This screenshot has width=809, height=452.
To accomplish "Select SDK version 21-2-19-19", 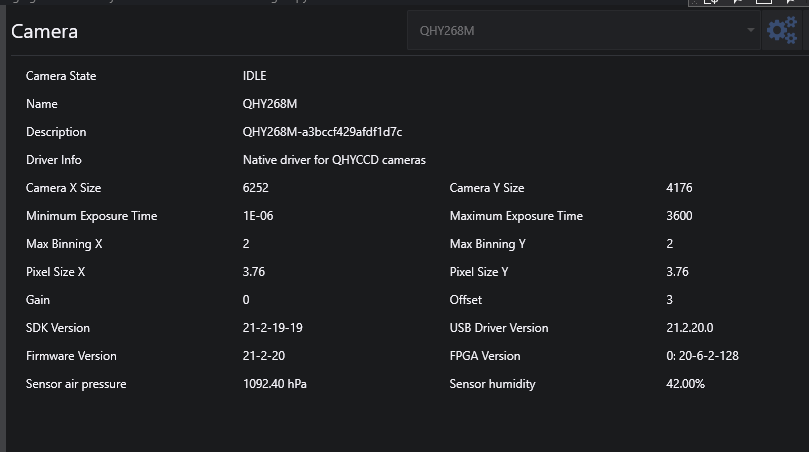I will (x=272, y=328).
